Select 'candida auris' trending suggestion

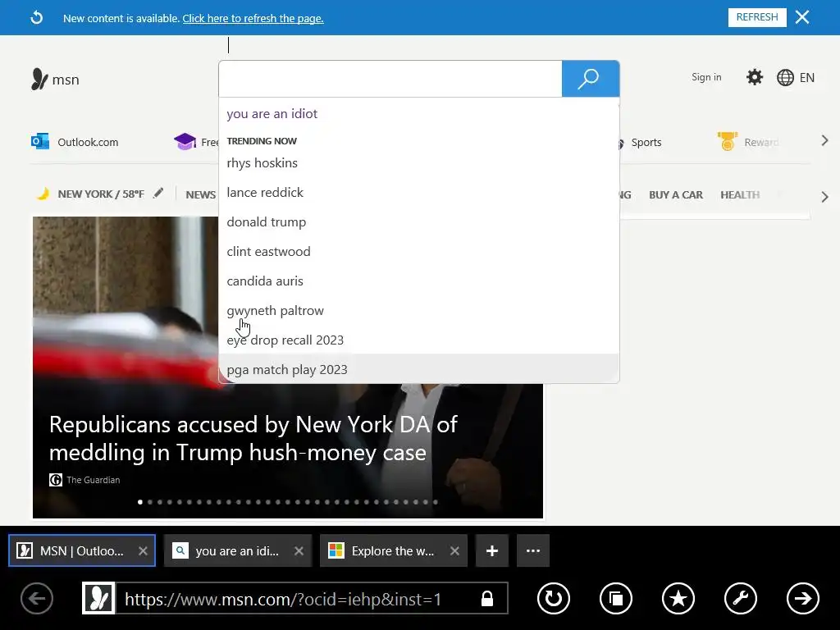pyautogui.click(x=419, y=281)
